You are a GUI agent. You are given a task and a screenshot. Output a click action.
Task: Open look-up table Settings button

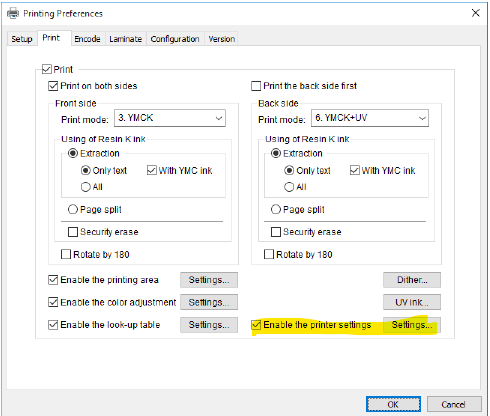click(209, 325)
